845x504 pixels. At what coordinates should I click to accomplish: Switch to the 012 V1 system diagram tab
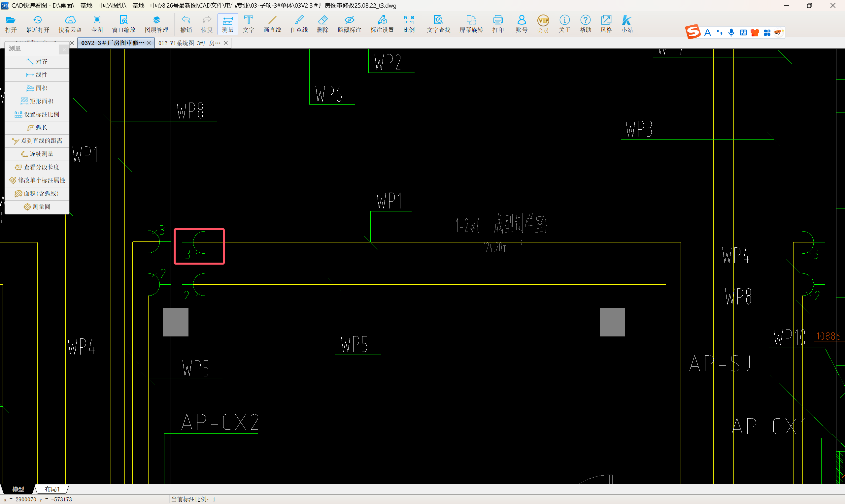189,43
